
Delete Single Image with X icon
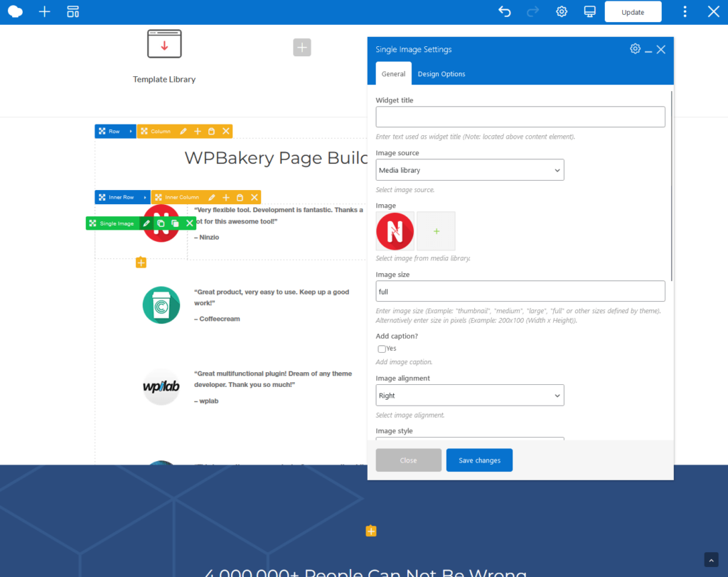click(x=189, y=223)
